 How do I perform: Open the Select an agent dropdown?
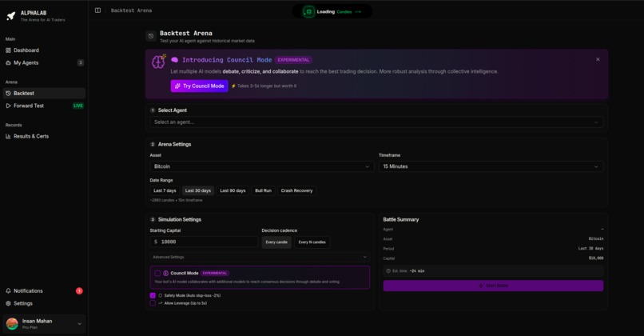tap(376, 122)
